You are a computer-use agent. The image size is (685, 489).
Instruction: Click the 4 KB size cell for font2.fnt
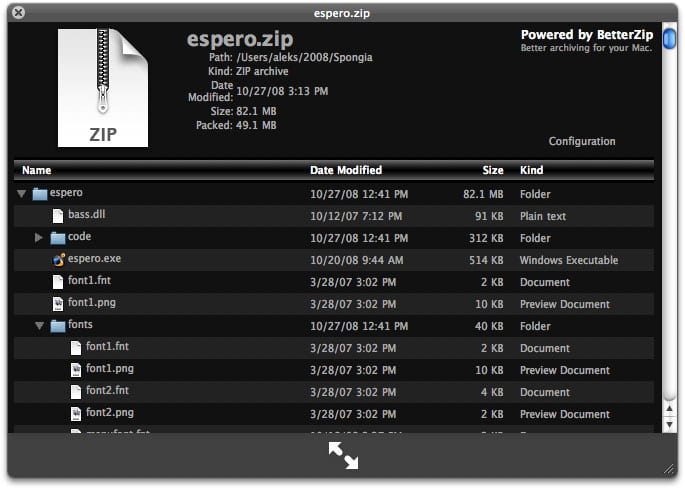tap(492, 392)
